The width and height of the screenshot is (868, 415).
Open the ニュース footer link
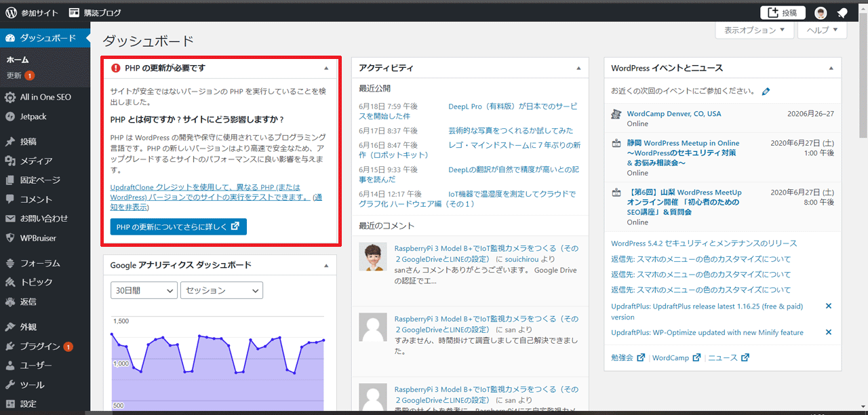[x=729, y=357]
